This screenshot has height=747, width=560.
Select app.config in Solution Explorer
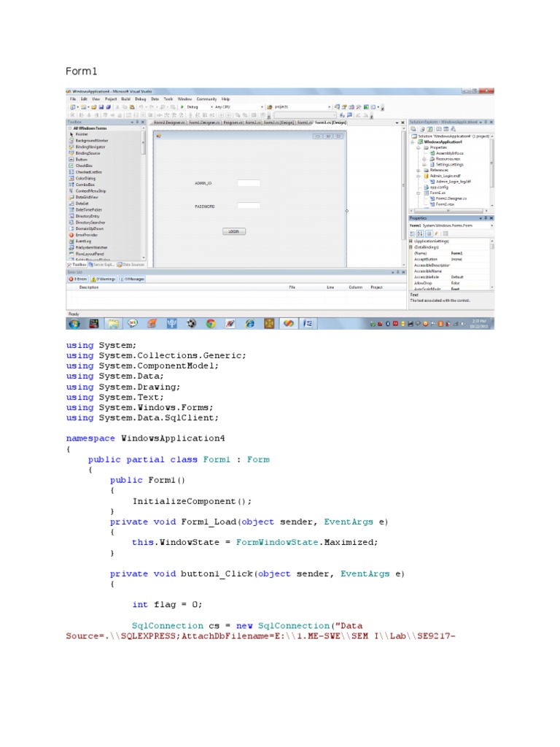coord(437,187)
